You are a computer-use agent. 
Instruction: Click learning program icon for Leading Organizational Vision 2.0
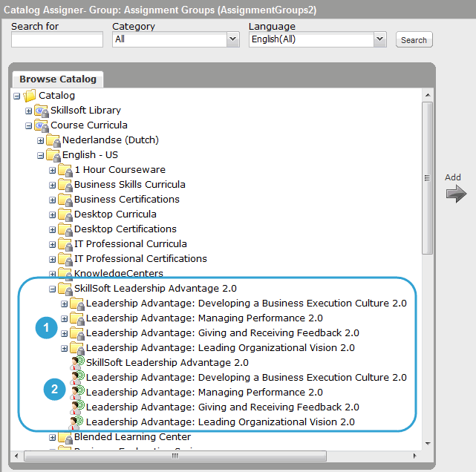pos(77,422)
